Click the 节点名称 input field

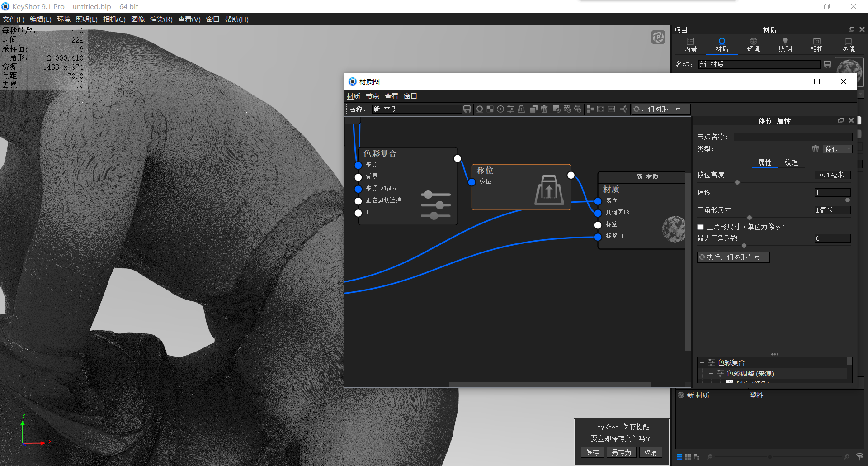pos(793,136)
